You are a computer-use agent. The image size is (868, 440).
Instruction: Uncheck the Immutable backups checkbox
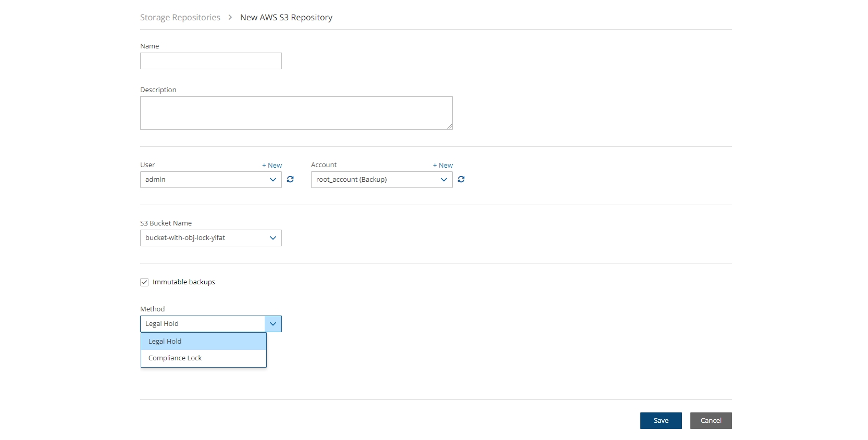click(144, 282)
